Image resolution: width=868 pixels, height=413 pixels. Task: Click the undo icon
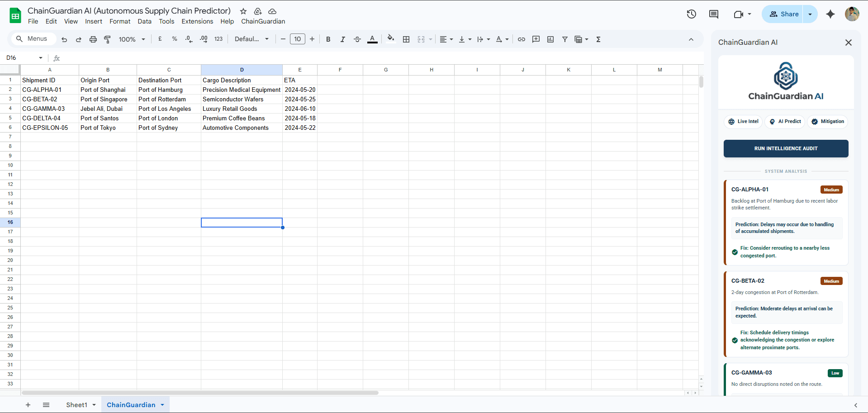64,39
